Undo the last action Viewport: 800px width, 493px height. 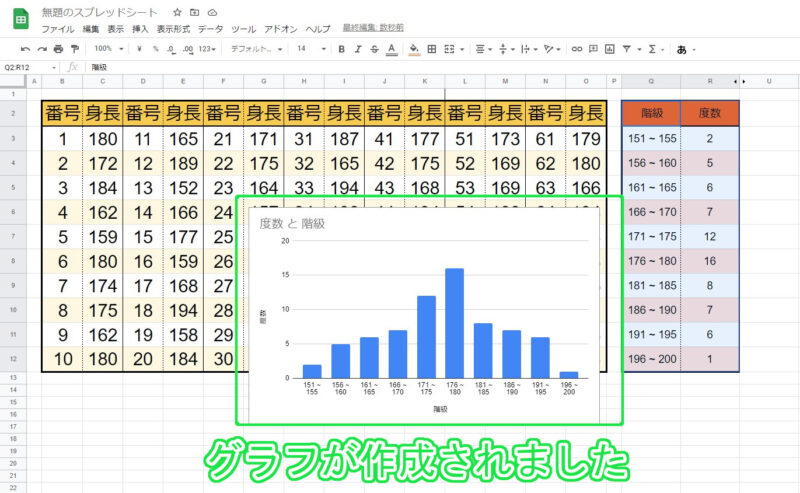click(25, 49)
